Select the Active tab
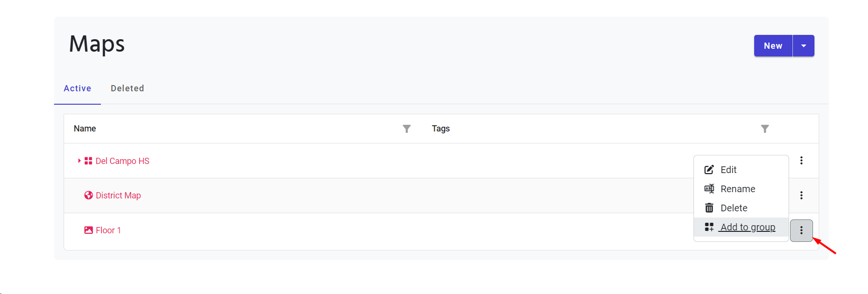 point(77,88)
